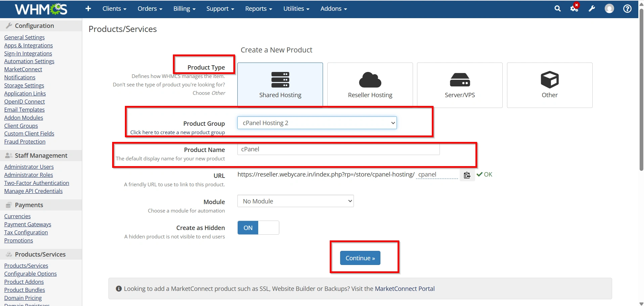Open the Orders menu

point(150,9)
